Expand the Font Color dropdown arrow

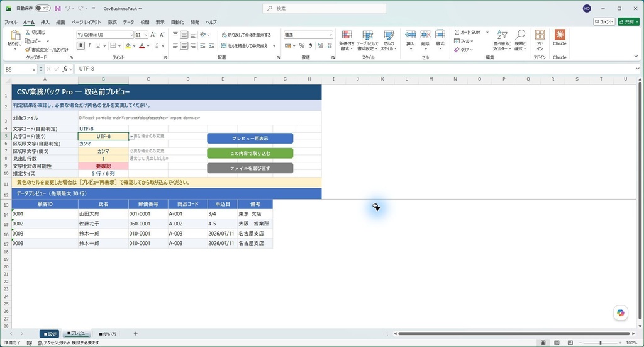tap(148, 45)
